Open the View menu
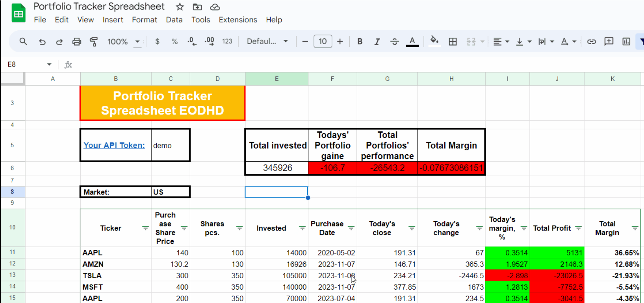 85,20
